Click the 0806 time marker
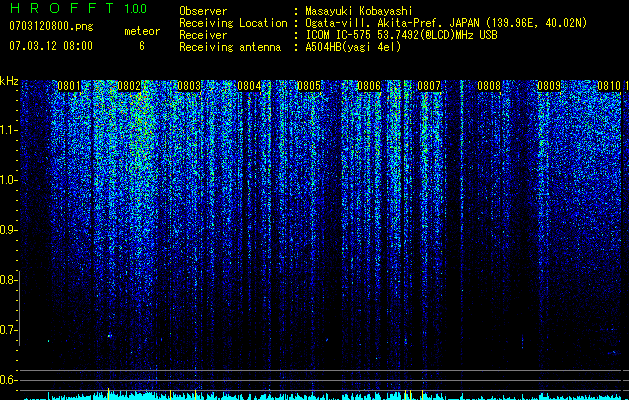Image resolution: width=629 pixels, height=400 pixels. tap(369, 86)
